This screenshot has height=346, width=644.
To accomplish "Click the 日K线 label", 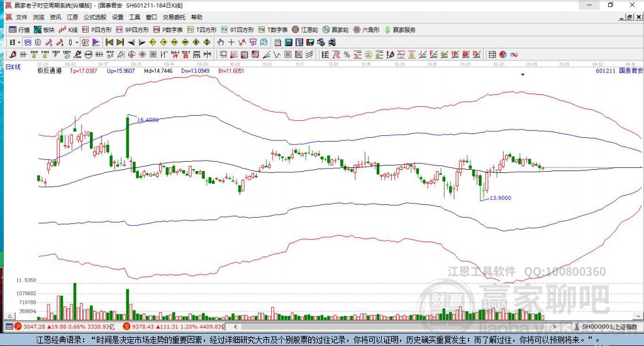I will [x=13, y=67].
